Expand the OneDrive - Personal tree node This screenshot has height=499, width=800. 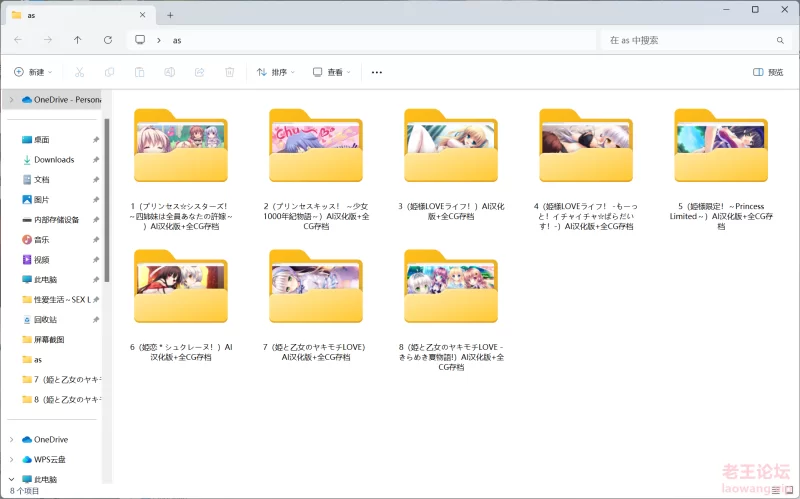[11, 99]
